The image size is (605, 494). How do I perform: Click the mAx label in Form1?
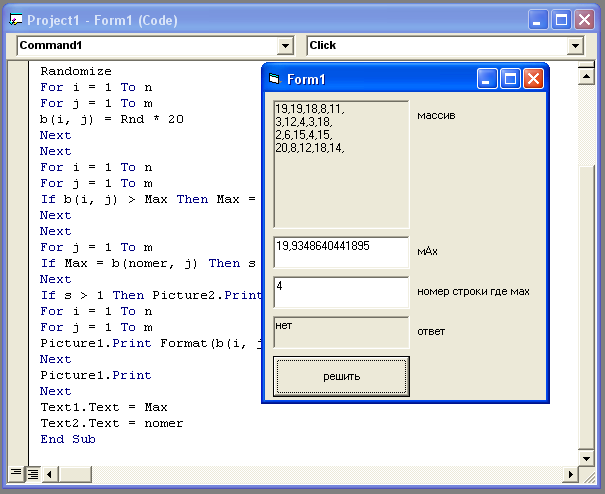427,252
